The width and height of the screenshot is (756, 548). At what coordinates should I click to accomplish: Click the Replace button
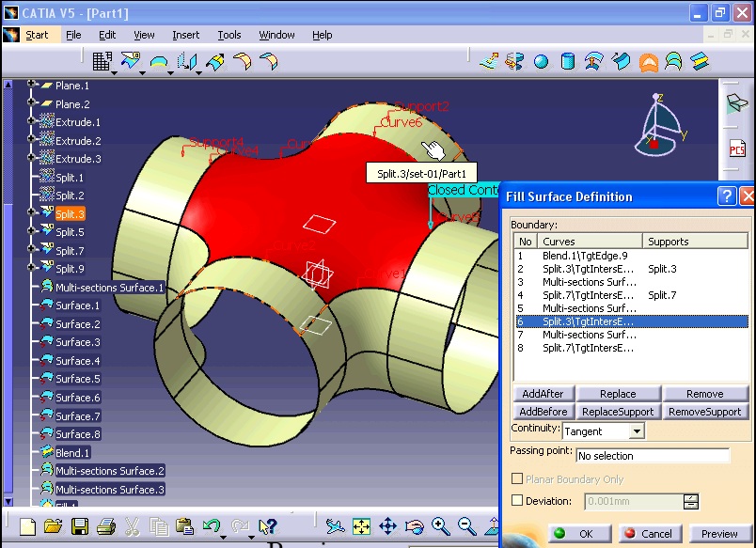coord(618,394)
